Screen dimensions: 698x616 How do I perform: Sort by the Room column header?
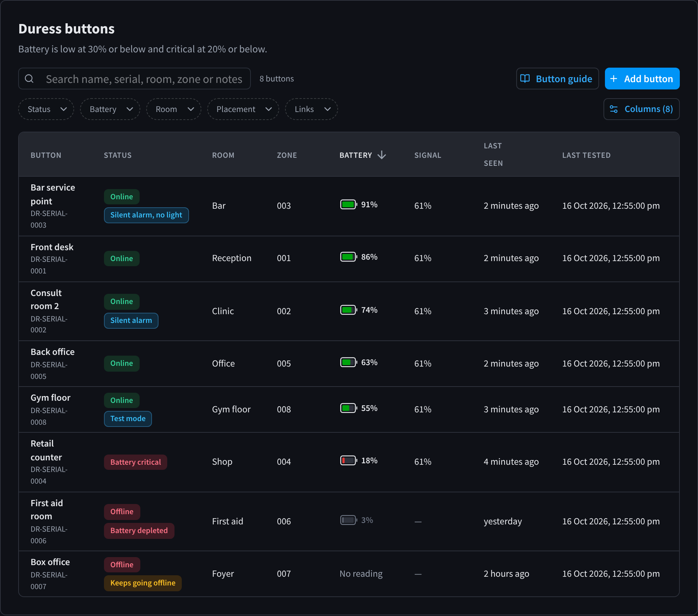(x=223, y=155)
